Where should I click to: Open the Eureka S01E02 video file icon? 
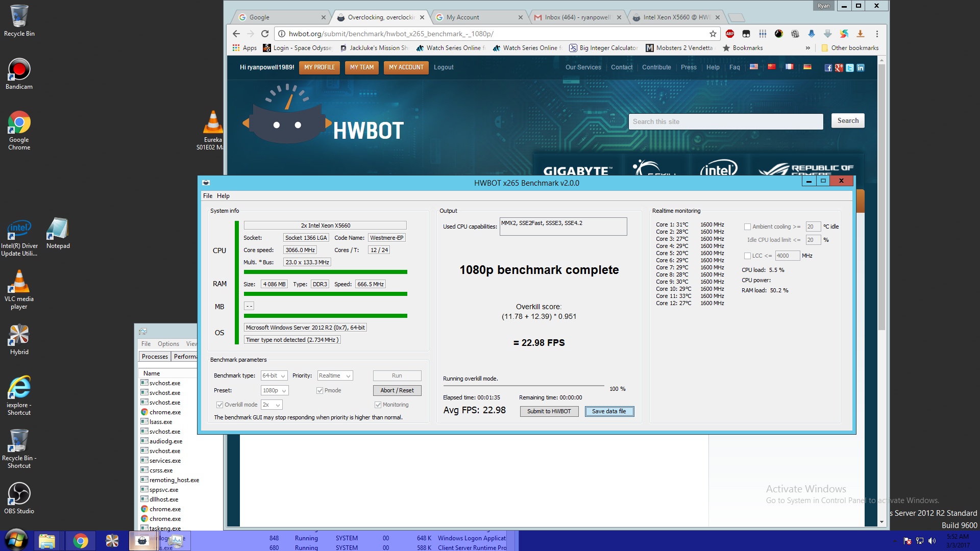tap(213, 131)
